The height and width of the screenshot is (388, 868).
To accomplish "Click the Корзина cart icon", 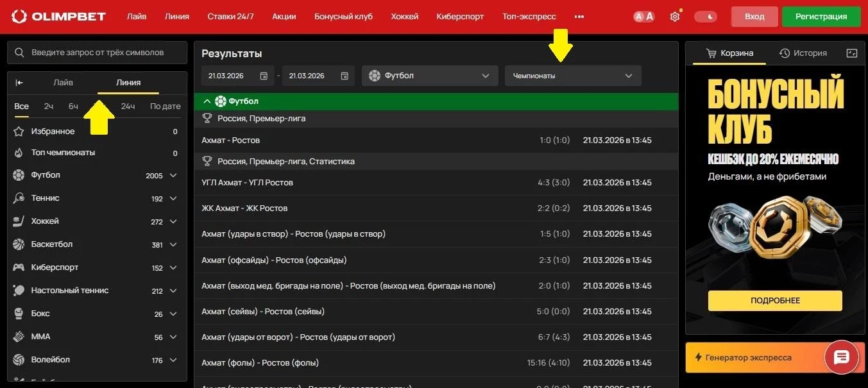I will (713, 53).
